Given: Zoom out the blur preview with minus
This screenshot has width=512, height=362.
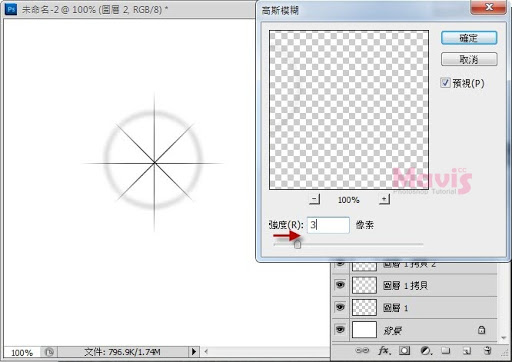Looking at the screenshot, I should click(x=314, y=199).
